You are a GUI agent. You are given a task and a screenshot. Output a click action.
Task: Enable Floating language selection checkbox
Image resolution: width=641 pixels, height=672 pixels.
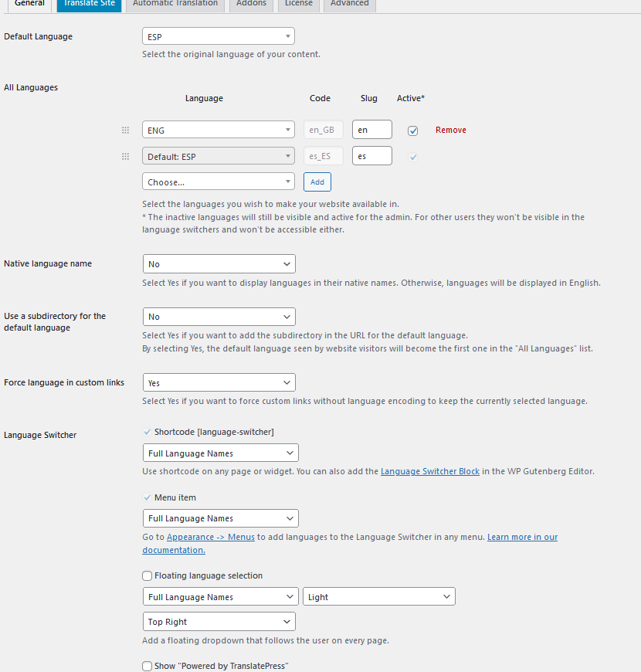[147, 575]
